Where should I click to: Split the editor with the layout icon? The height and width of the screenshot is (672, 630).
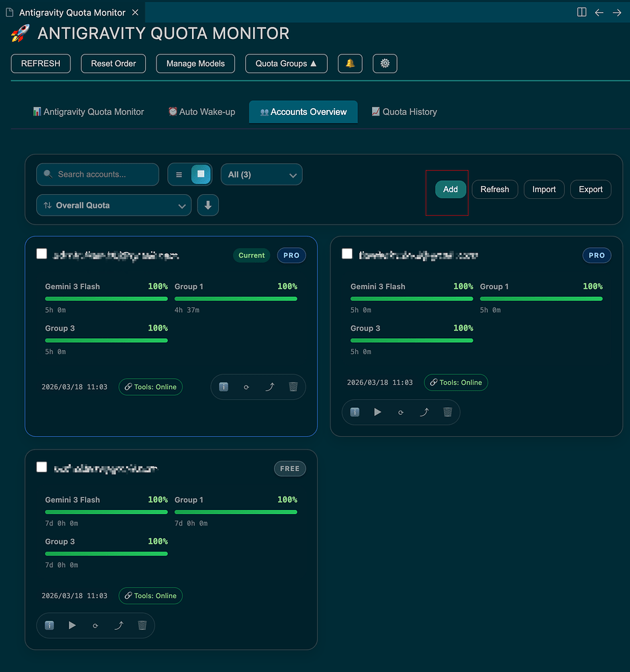pyautogui.click(x=582, y=12)
